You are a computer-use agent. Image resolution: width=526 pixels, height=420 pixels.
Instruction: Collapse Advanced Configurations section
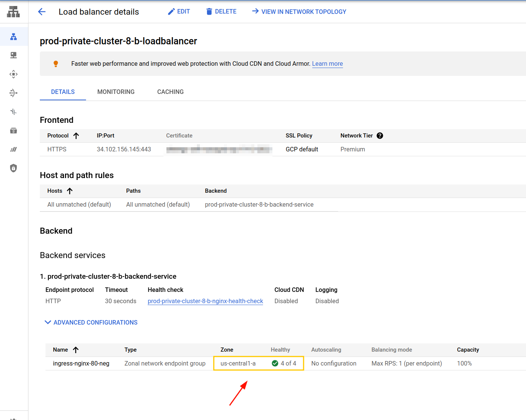(x=91, y=322)
